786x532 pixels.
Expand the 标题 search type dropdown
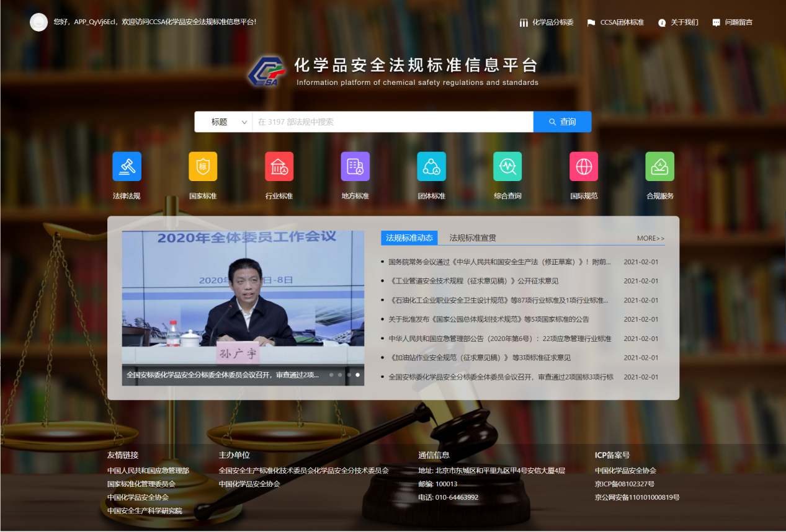pos(223,122)
